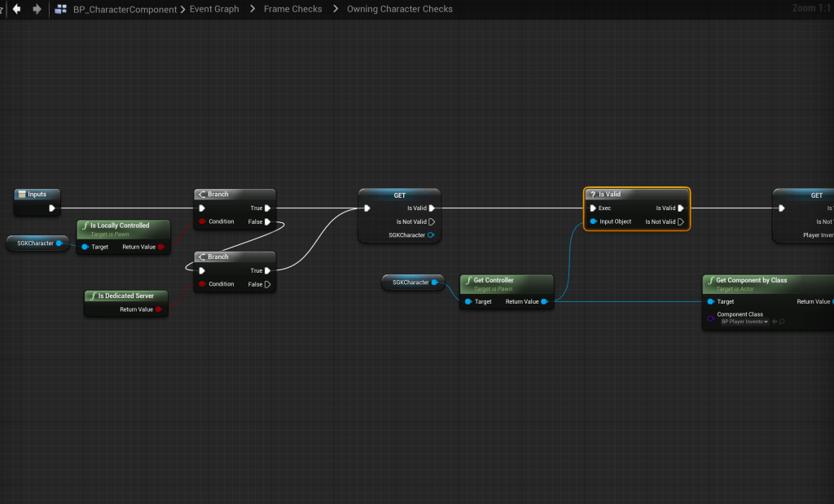This screenshot has height=504, width=834.
Task: Click the browse magnifier icon for Component Class
Action: [782, 322]
